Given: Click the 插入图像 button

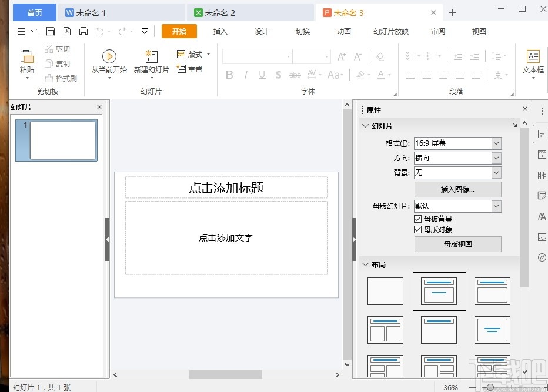Looking at the screenshot, I should click(457, 189).
